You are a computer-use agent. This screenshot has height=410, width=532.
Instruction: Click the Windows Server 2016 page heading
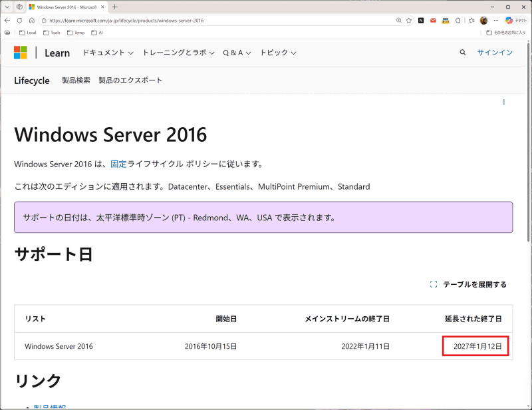(110, 134)
